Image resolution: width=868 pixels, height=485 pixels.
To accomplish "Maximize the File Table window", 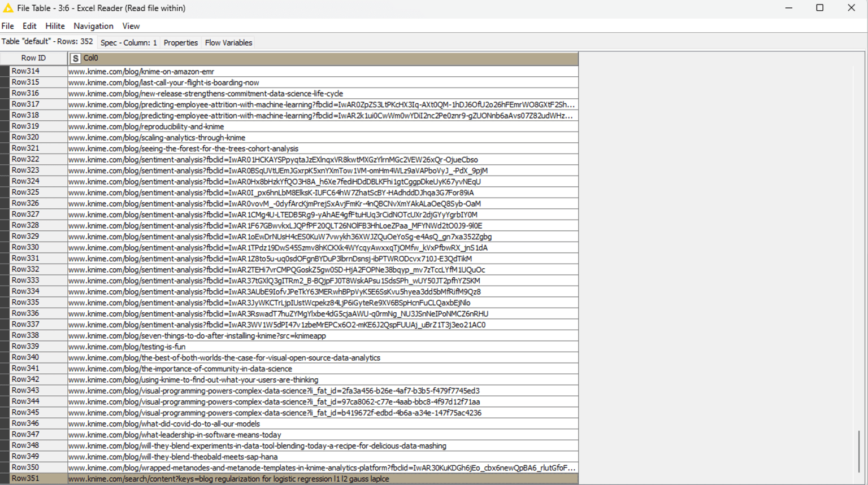I will tap(820, 8).
